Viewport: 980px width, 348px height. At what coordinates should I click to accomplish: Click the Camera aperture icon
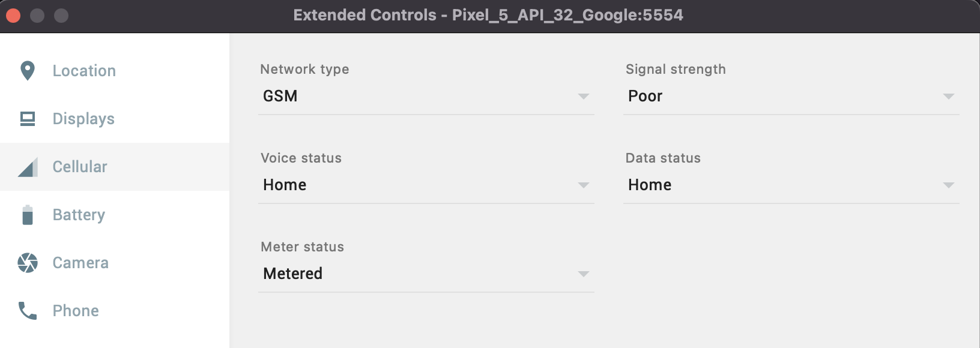[x=26, y=262]
